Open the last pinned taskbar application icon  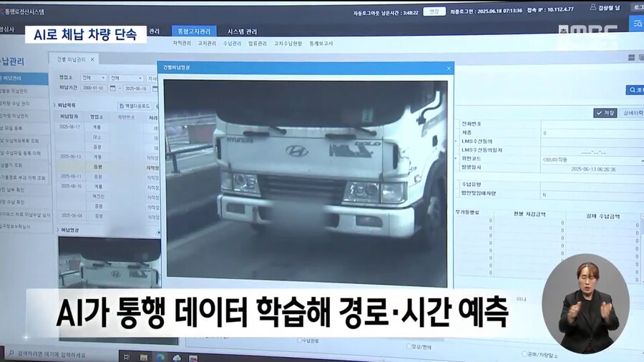click(x=192, y=358)
